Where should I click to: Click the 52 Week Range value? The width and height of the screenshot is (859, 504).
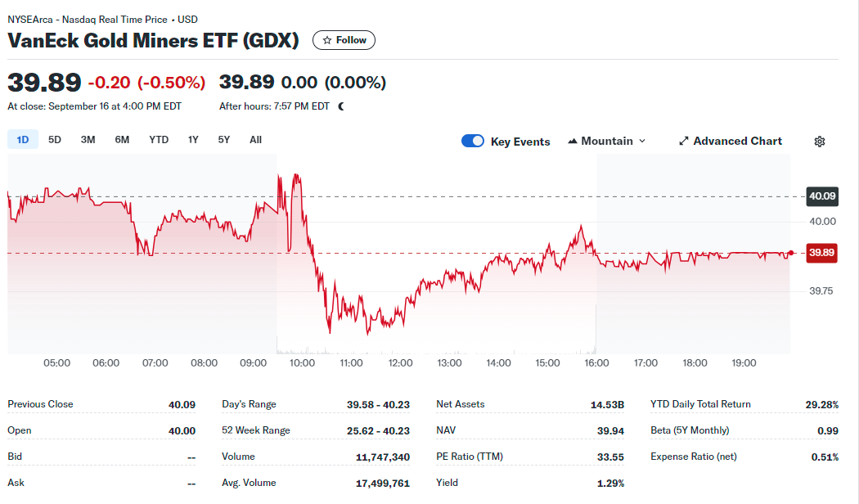[378, 430]
